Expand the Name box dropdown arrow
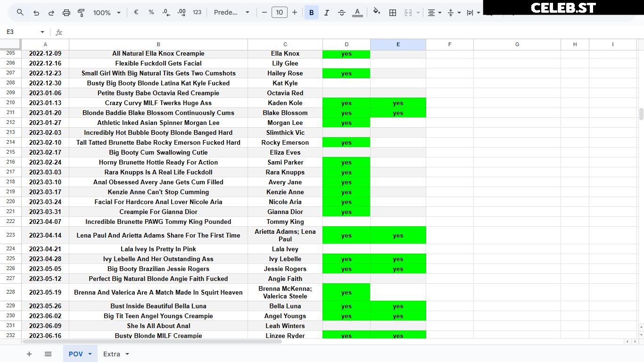The height and width of the screenshot is (362, 644). click(x=42, y=32)
